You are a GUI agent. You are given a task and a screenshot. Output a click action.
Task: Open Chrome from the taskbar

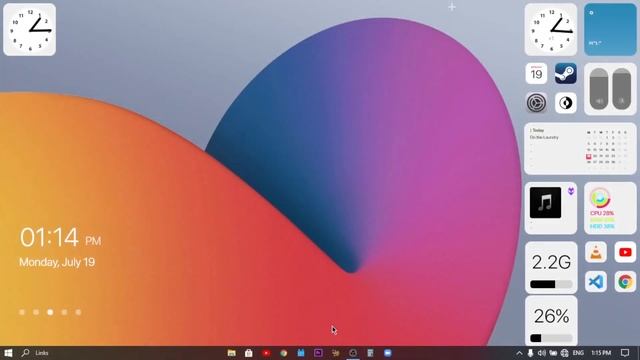pos(283,353)
